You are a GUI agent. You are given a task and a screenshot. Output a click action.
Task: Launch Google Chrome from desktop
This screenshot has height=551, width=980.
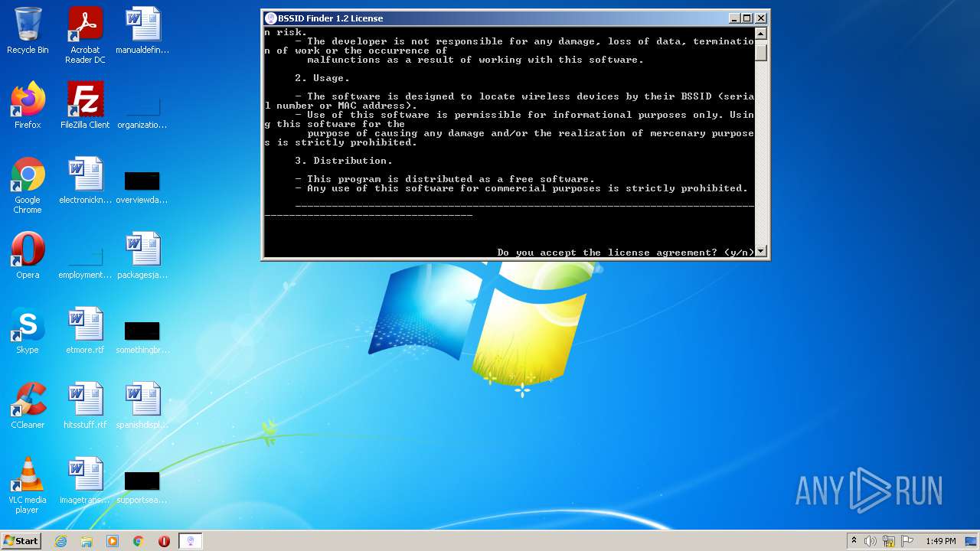tap(28, 185)
